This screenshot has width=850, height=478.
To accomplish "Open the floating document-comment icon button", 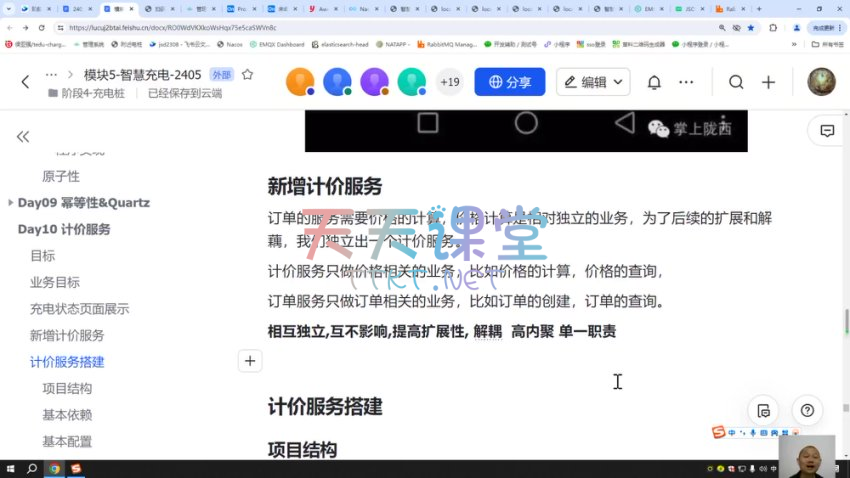I will click(x=764, y=410).
